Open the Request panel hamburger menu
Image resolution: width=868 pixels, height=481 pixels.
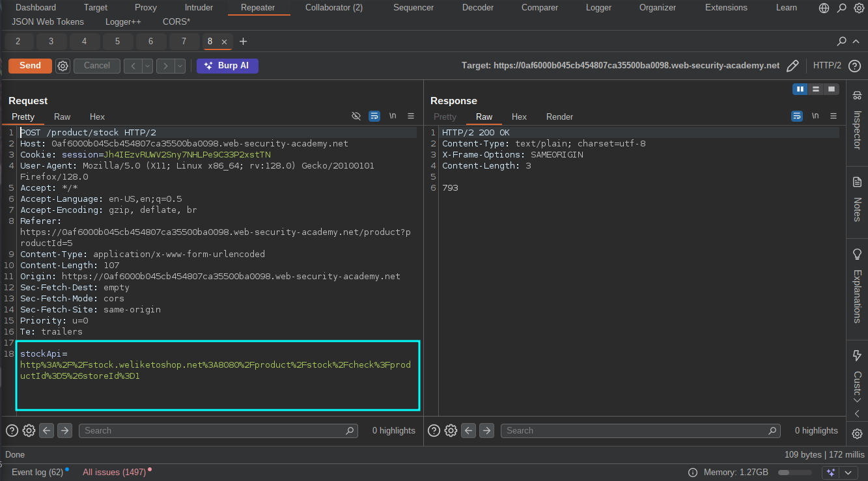[411, 117]
